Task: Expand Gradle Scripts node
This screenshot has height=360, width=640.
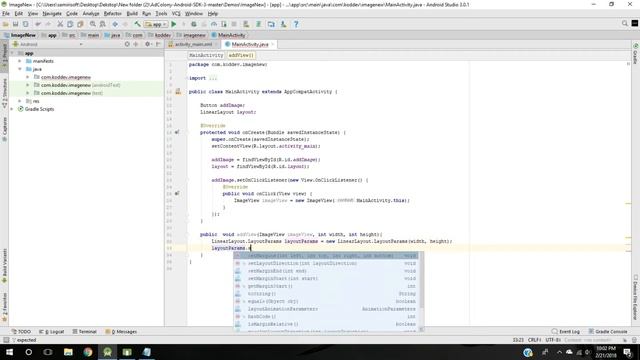Action: (12, 109)
